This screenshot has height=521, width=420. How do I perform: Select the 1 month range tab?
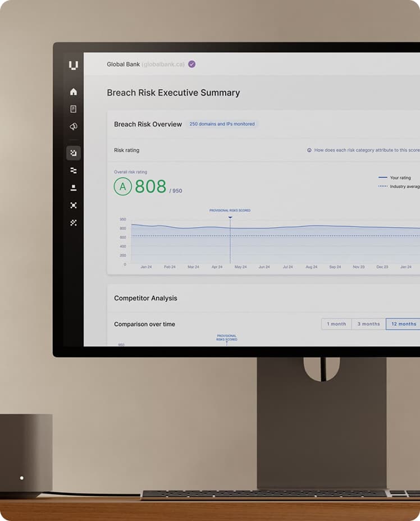coord(336,324)
